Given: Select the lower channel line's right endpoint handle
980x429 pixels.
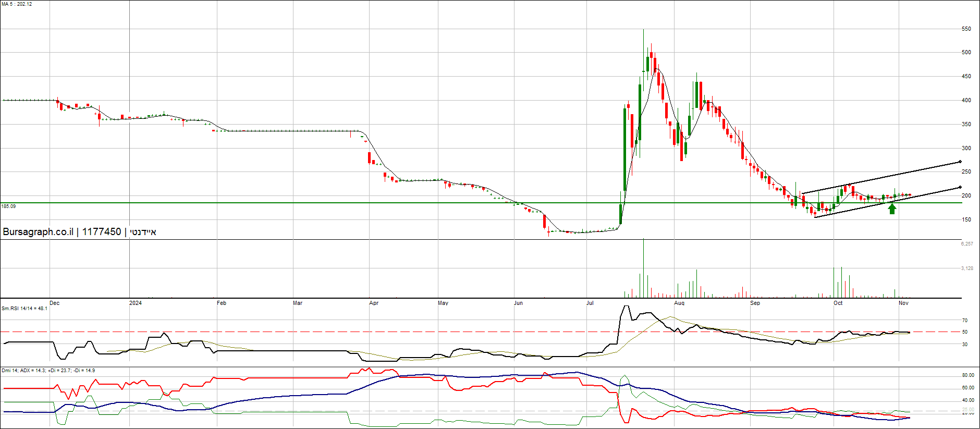Looking at the screenshot, I should (x=960, y=188).
